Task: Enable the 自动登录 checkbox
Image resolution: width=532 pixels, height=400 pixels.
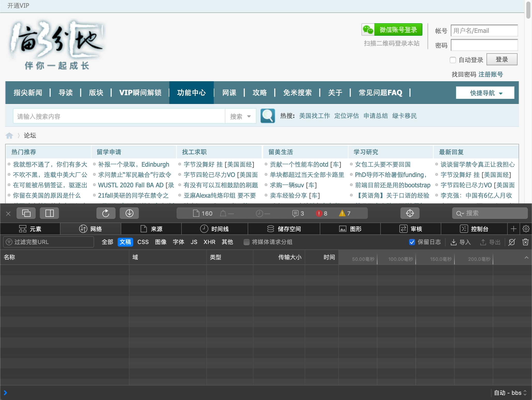Action: [x=453, y=60]
